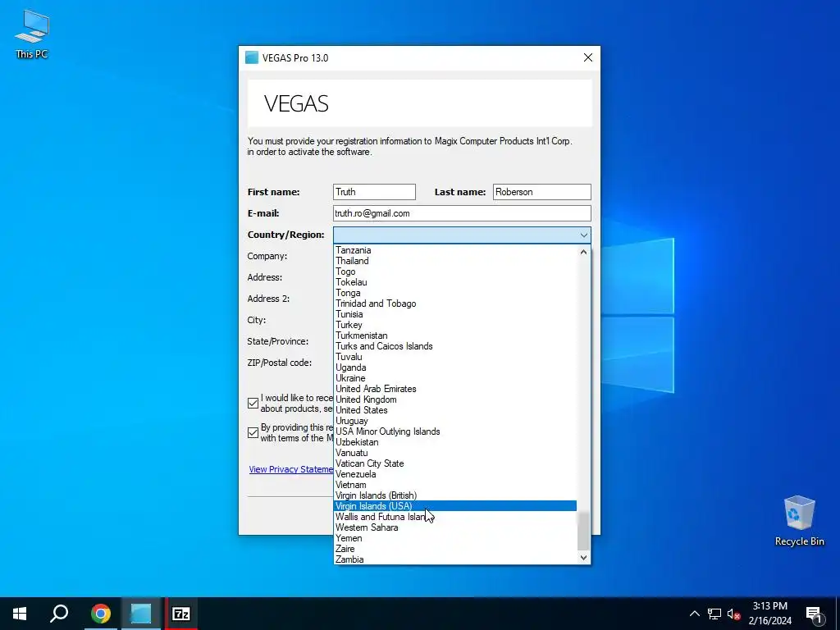Image resolution: width=840 pixels, height=630 pixels.
Task: Click Western Sahara option
Action: click(x=455, y=527)
